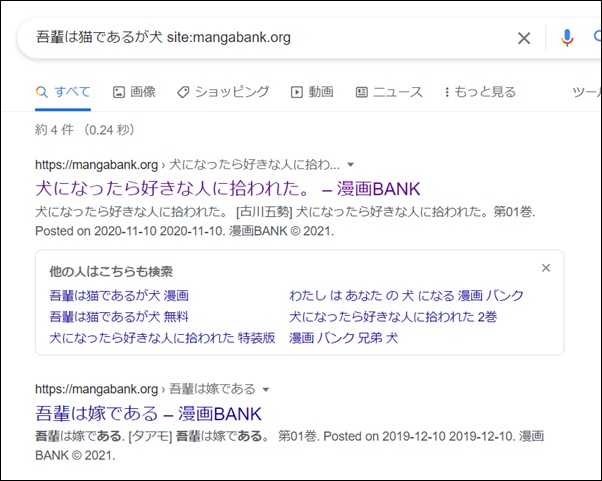Switch to the 画像 images tab

pos(134,92)
